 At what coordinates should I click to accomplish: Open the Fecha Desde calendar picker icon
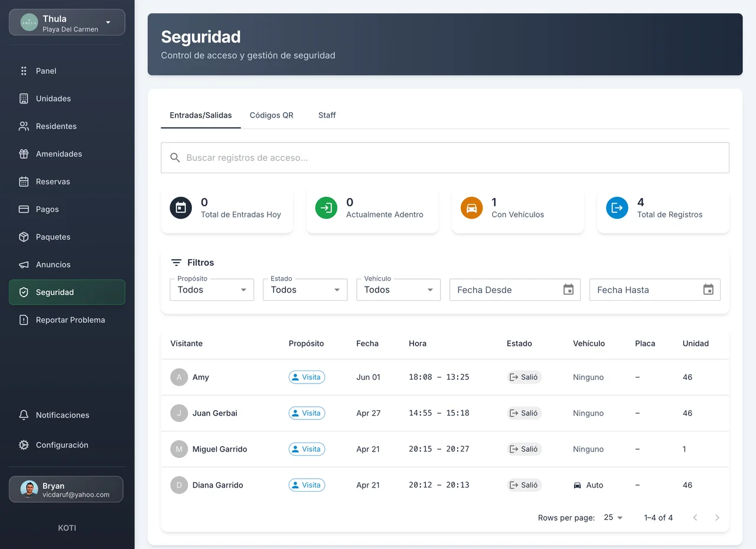click(568, 290)
